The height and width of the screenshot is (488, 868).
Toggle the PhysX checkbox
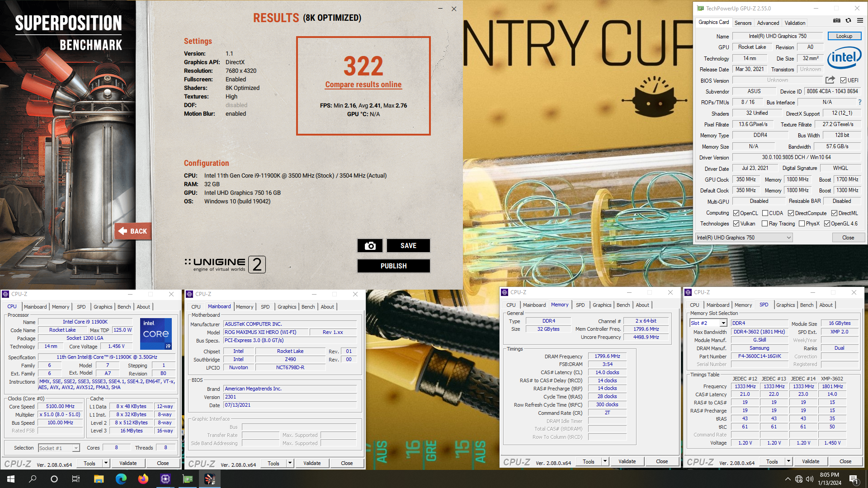[x=802, y=224]
